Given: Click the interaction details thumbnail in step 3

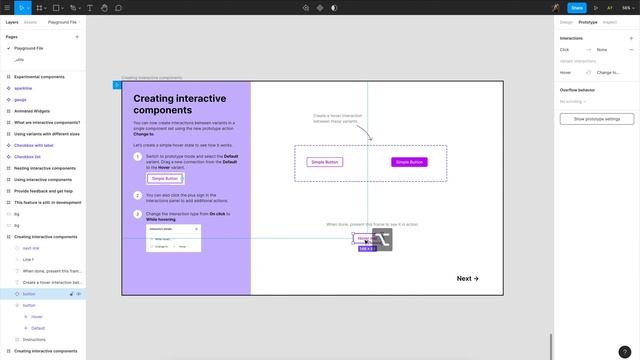Looking at the screenshot, I should click(173, 238).
